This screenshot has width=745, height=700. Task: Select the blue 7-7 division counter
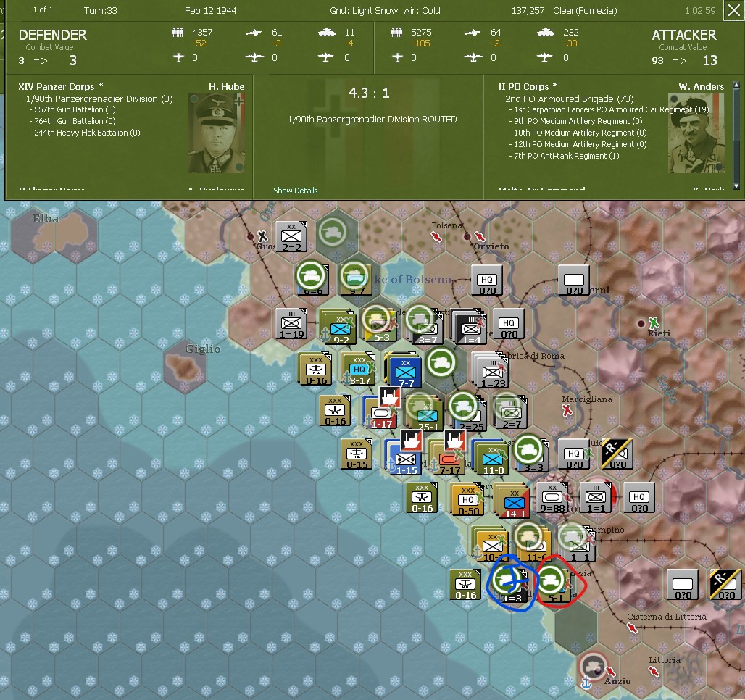406,372
